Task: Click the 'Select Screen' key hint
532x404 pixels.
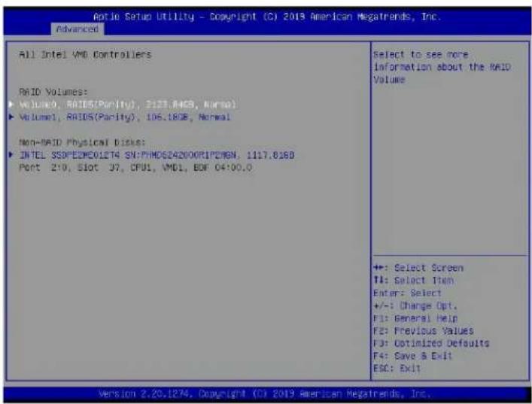Action: click(418, 268)
